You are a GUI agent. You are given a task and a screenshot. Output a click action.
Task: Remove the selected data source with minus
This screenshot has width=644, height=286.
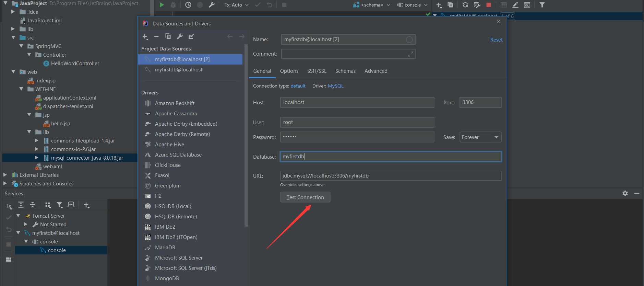pos(156,36)
